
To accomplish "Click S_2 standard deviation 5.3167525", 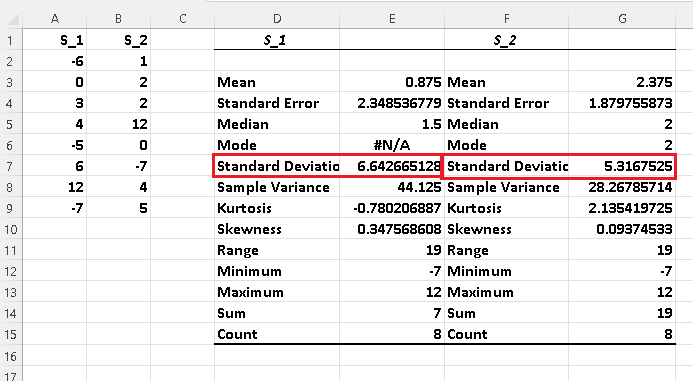I will 638,167.
